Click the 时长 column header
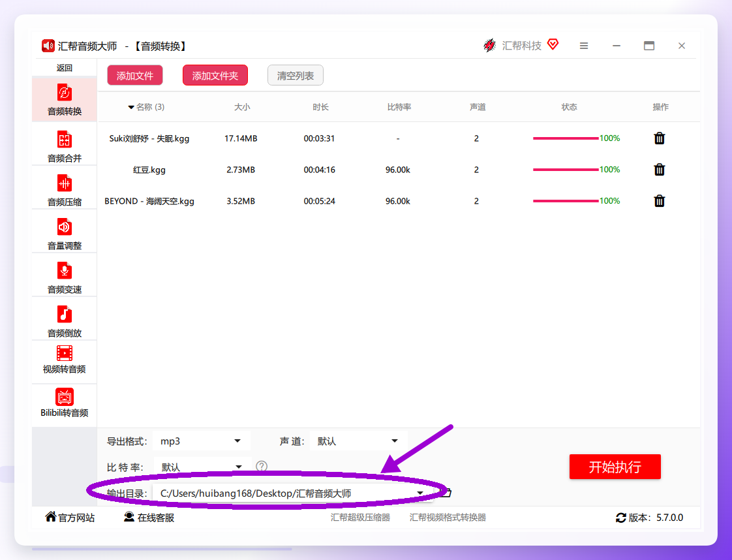732x560 pixels. click(x=320, y=107)
